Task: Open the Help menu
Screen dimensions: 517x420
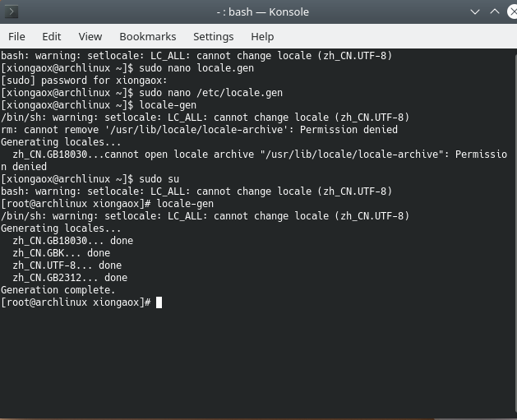Action: [262, 37]
